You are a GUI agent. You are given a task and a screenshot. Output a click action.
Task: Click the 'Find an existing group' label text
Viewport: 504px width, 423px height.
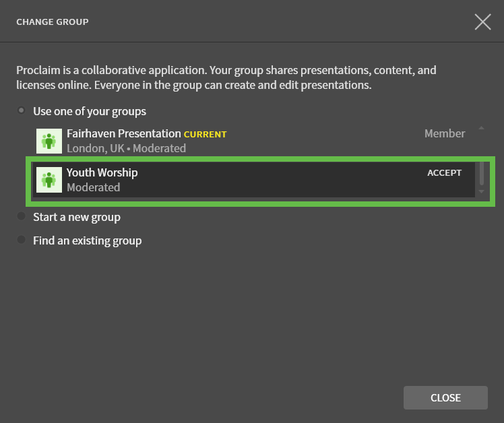pyautogui.click(x=88, y=240)
